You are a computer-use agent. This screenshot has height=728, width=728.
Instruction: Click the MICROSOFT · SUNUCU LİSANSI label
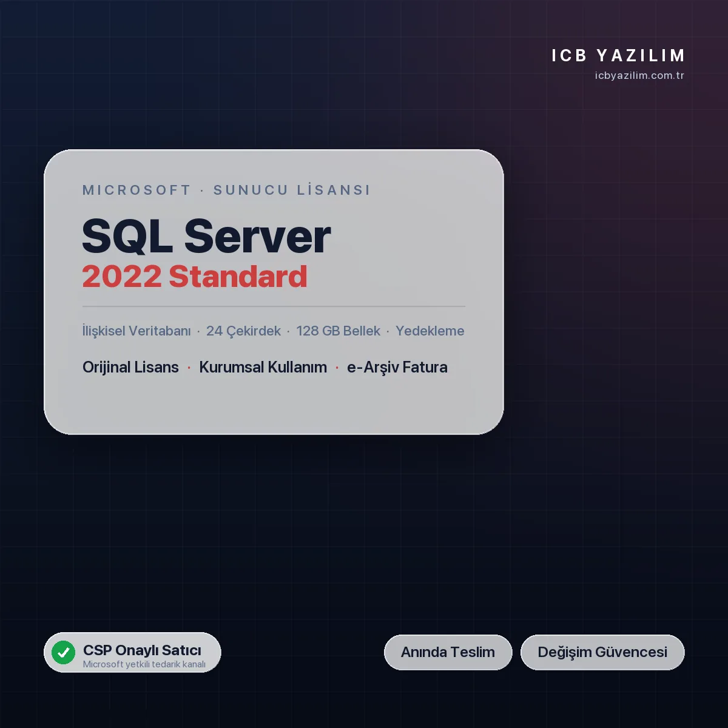pyautogui.click(x=226, y=190)
